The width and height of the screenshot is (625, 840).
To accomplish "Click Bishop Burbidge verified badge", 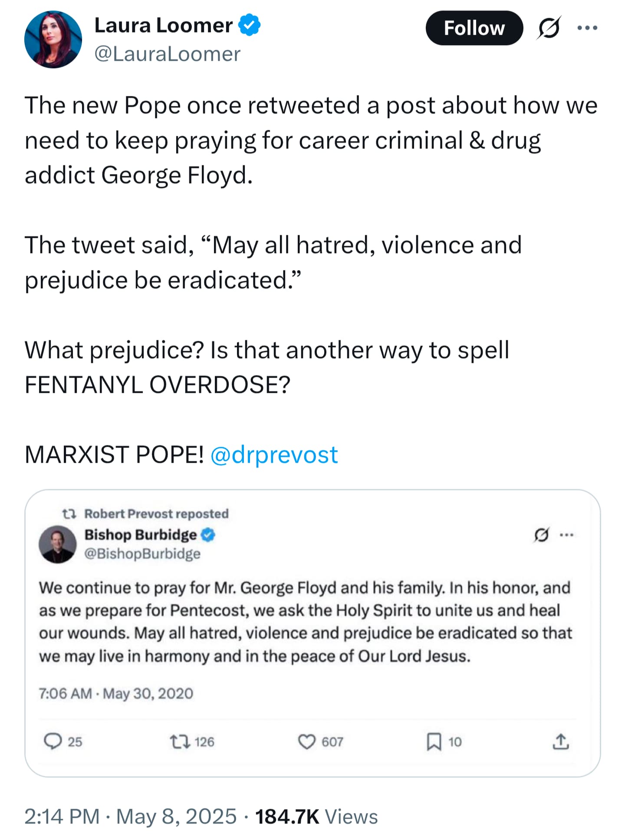I will [x=208, y=535].
